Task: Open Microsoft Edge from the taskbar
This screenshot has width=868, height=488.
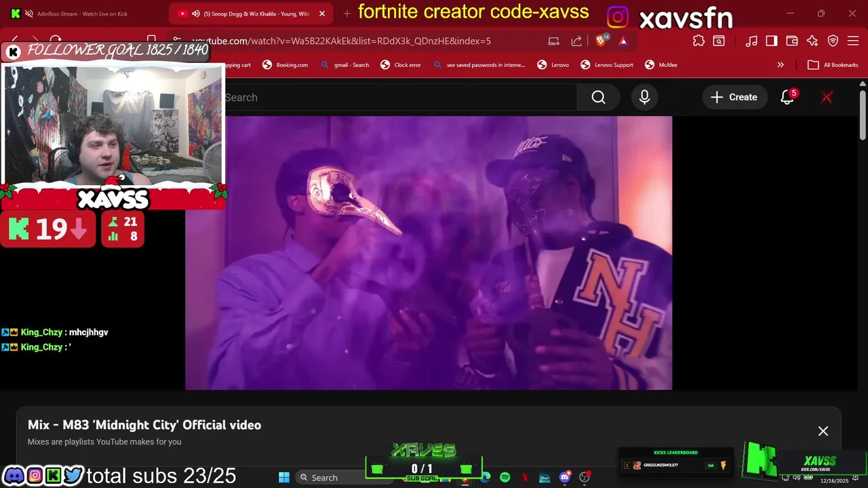Action: click(486, 477)
